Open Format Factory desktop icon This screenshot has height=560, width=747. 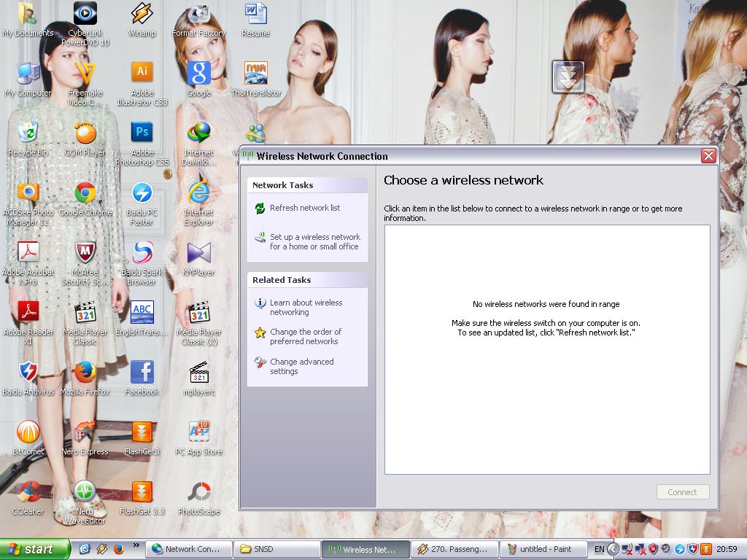[198, 20]
